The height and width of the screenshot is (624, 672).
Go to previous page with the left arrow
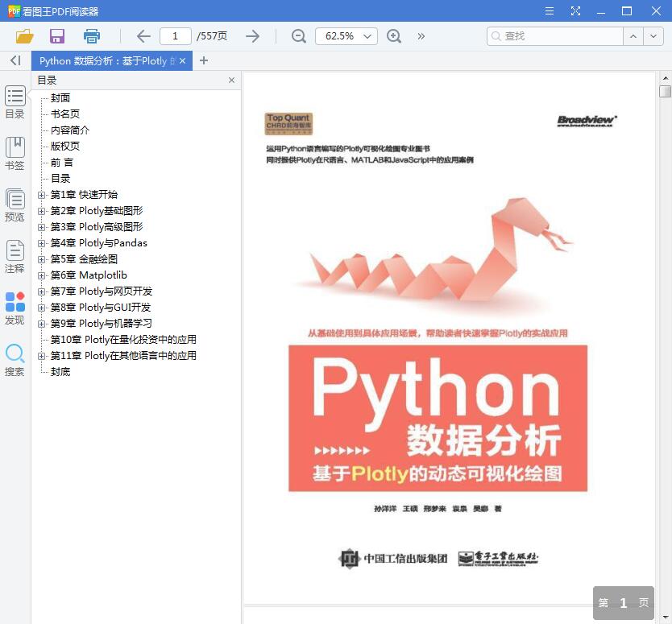tap(143, 36)
